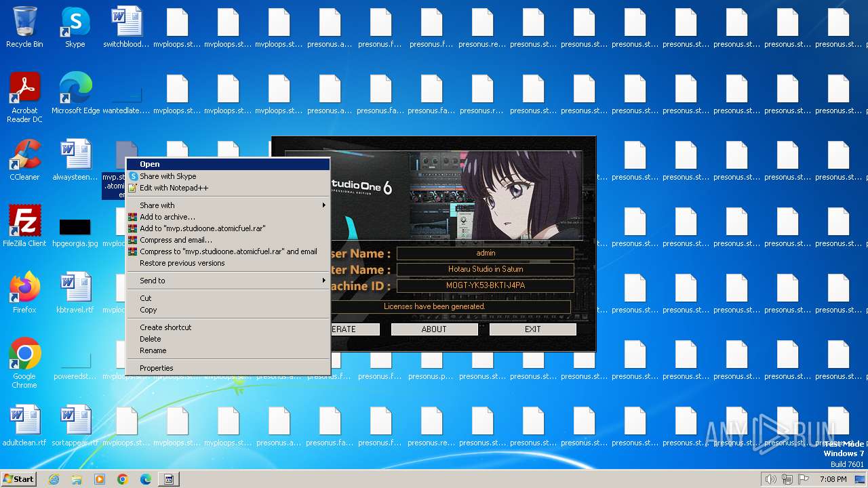Click the EXIT button in keygen
The width and height of the screenshot is (868, 488).
[x=533, y=329]
